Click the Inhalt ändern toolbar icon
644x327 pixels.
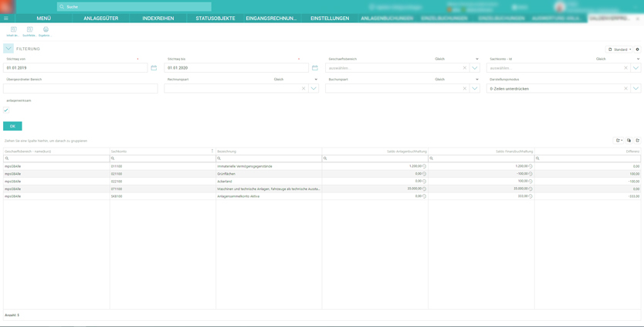(x=12, y=29)
